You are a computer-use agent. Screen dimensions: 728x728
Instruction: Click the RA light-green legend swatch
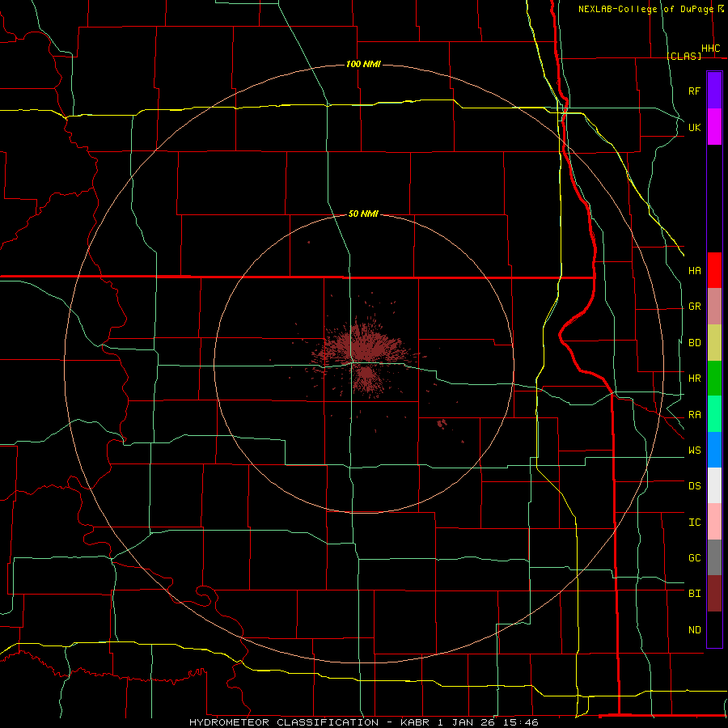[x=714, y=414]
